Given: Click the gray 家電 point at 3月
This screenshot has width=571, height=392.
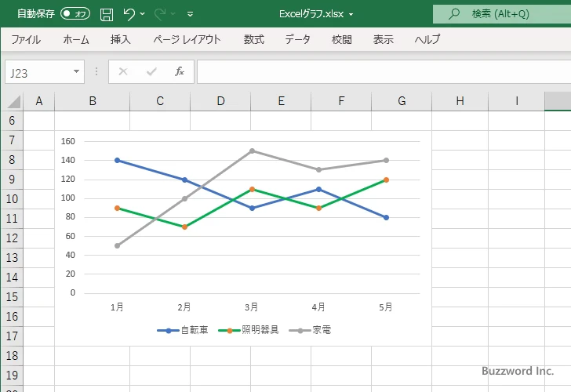Looking at the screenshot, I should pos(252,151).
